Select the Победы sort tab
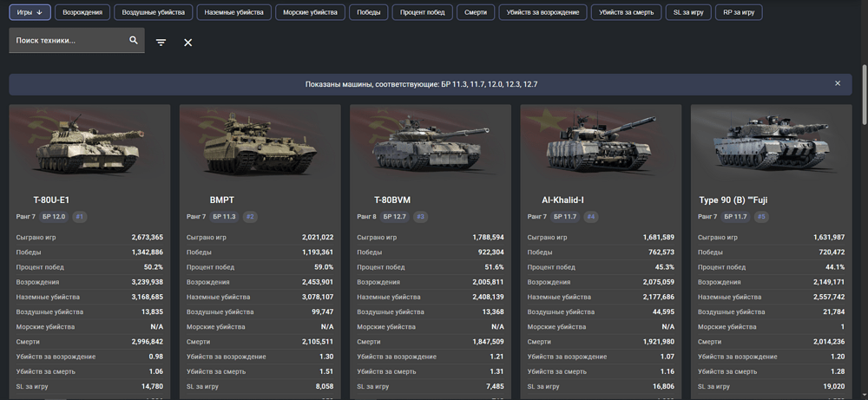Image resolution: width=868 pixels, height=400 pixels. (368, 12)
